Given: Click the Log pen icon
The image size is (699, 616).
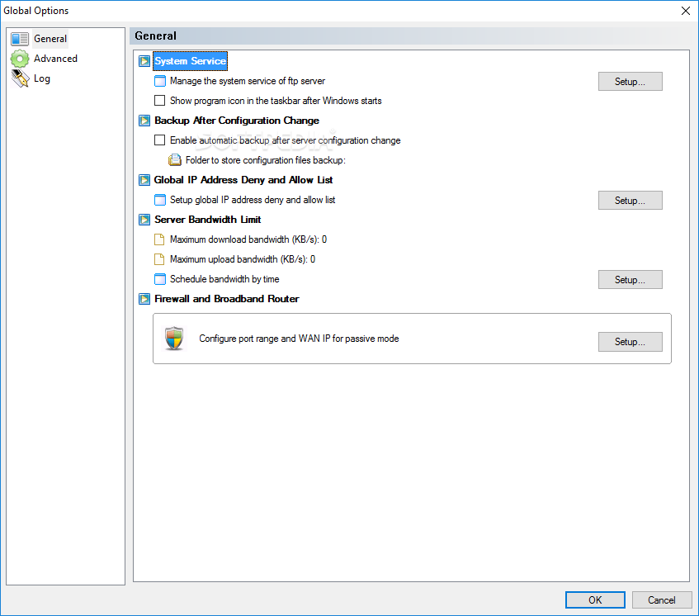Looking at the screenshot, I should pyautogui.click(x=20, y=78).
